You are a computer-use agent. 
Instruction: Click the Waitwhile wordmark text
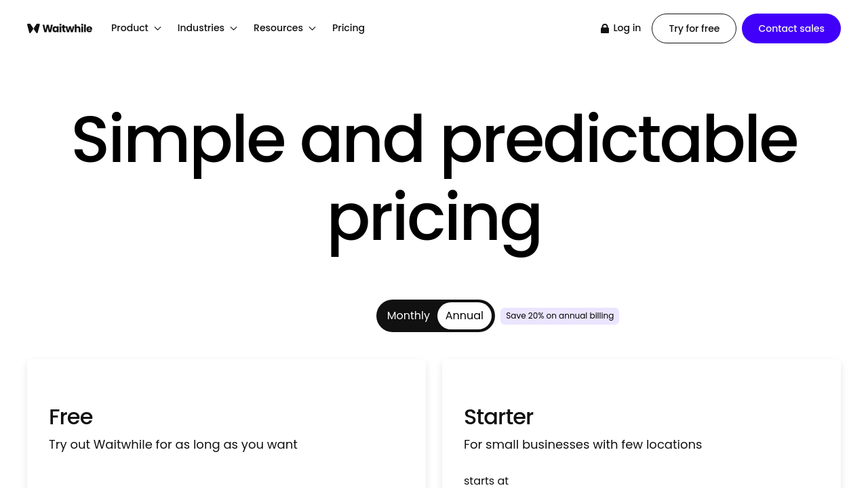[x=67, y=28]
